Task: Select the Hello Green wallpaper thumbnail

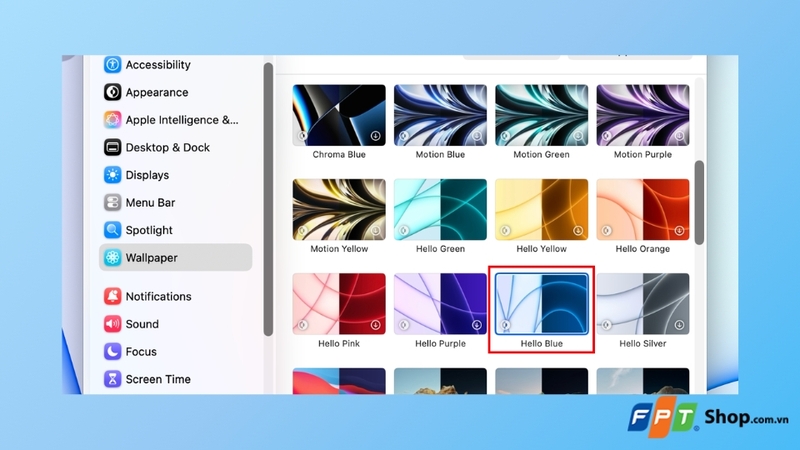Action: (440, 210)
